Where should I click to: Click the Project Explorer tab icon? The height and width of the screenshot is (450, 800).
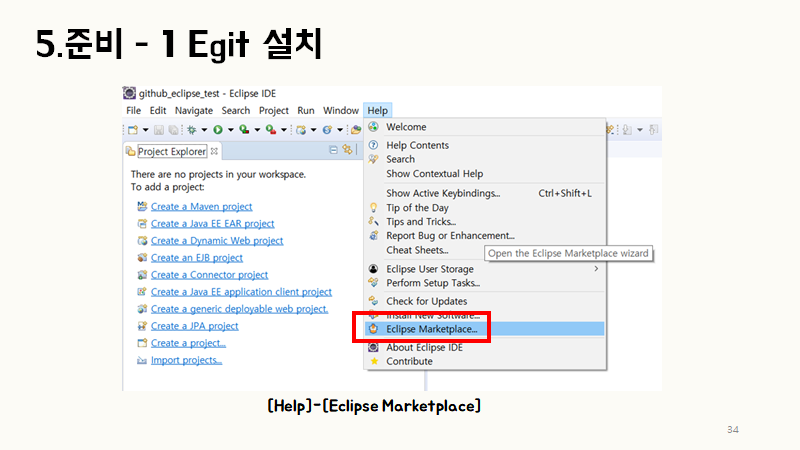pos(131,151)
